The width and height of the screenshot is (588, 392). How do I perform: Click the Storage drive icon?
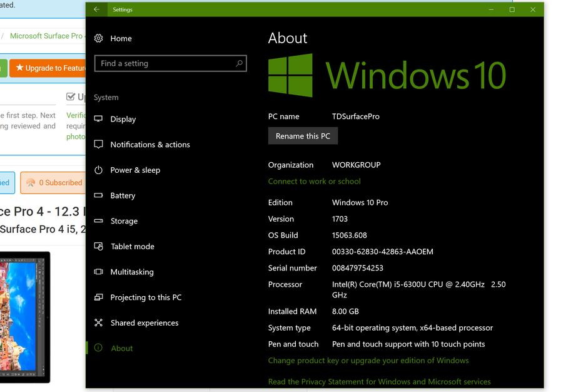98,221
